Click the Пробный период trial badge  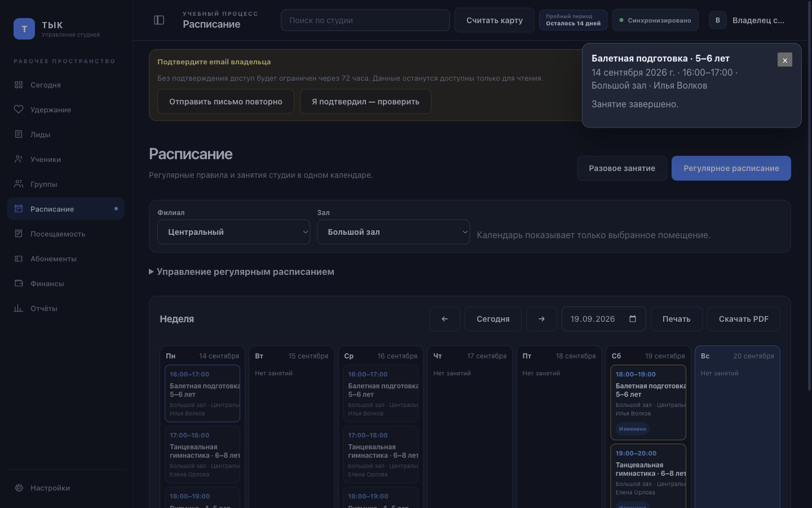[573, 20]
